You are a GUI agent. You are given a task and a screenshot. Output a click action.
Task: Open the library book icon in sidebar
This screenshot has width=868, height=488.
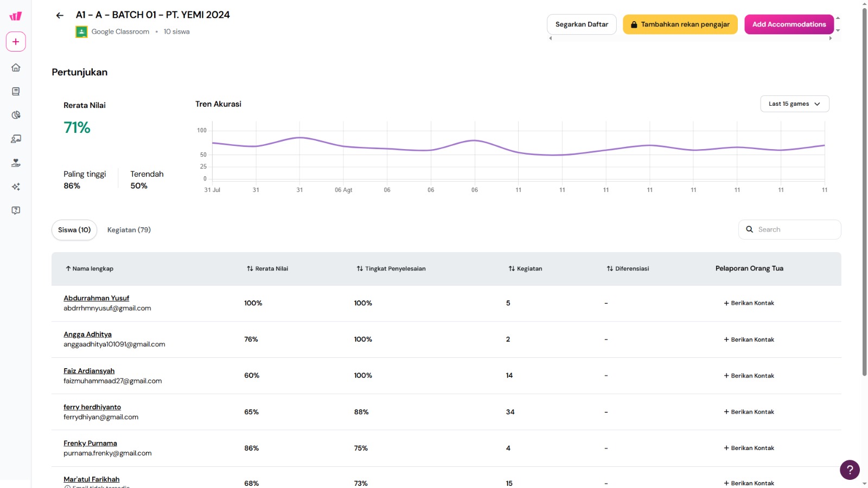pyautogui.click(x=16, y=92)
